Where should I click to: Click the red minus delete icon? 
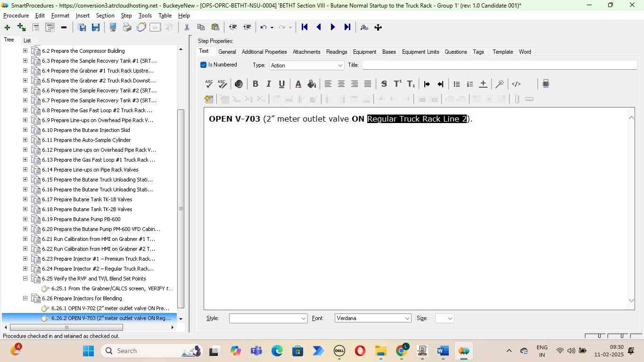pos(64,27)
